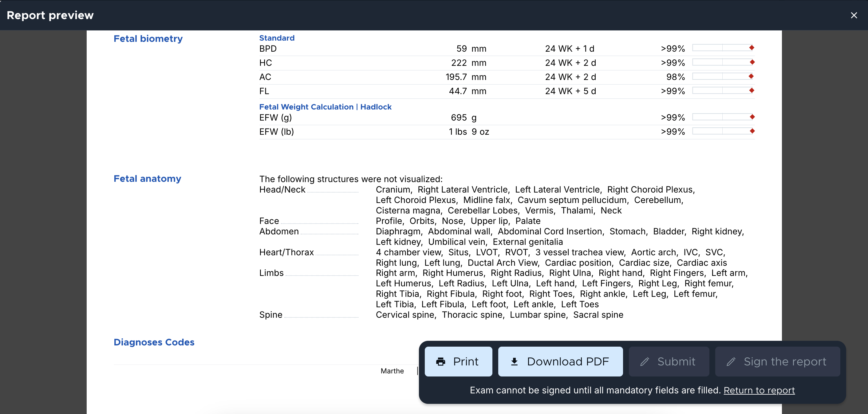Viewport: 868px width, 414px height.
Task: Click the HC percentile bar marker
Action: coord(752,62)
